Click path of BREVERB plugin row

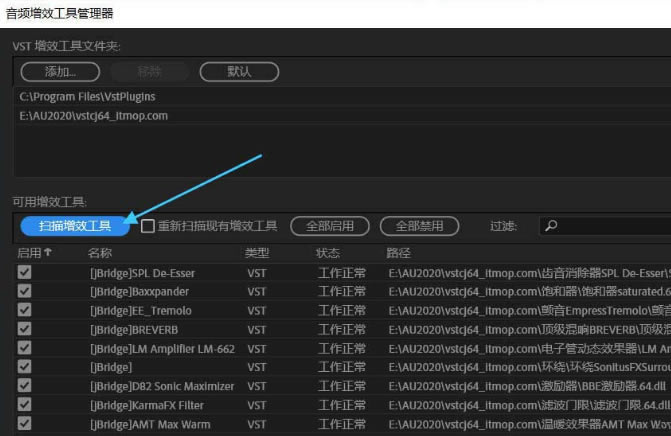click(529, 330)
